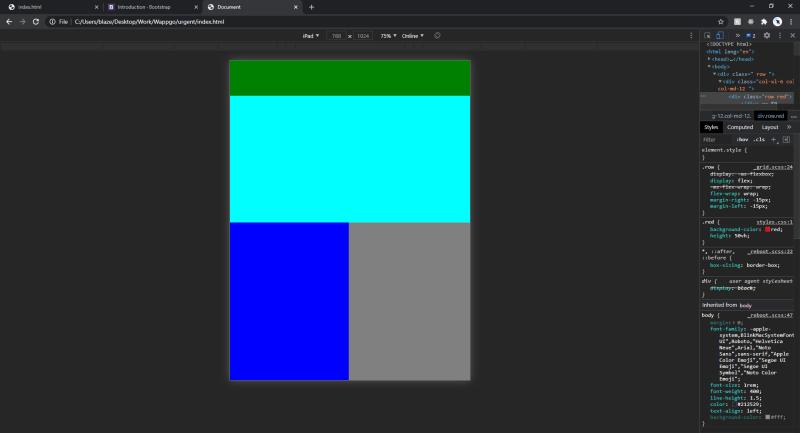Open a new browser tab
Screen dimensions: 800x433
(311, 7)
